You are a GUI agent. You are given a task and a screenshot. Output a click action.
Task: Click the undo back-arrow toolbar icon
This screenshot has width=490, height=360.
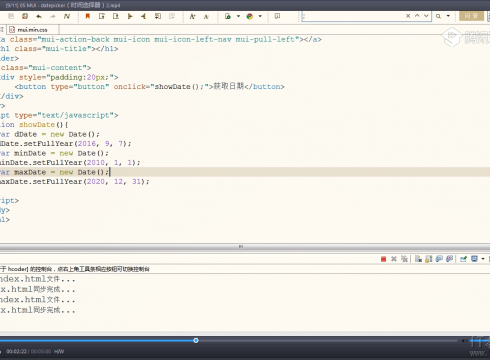39,16
